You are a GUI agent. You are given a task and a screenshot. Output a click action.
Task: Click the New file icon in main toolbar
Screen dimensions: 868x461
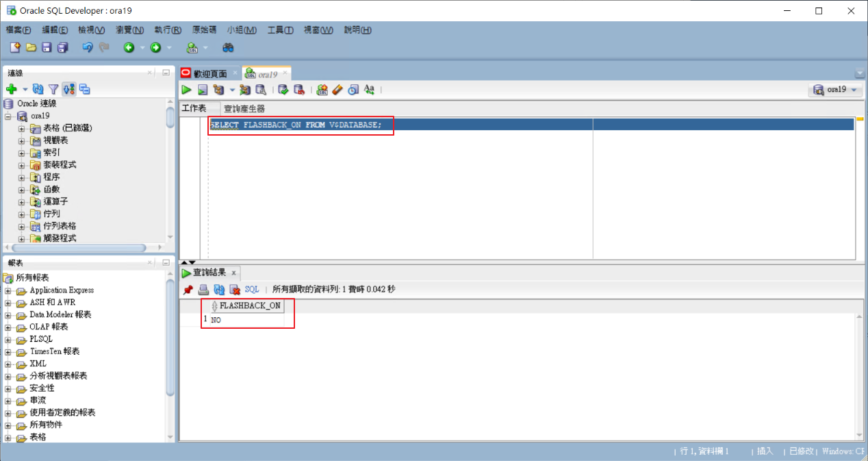[15, 47]
